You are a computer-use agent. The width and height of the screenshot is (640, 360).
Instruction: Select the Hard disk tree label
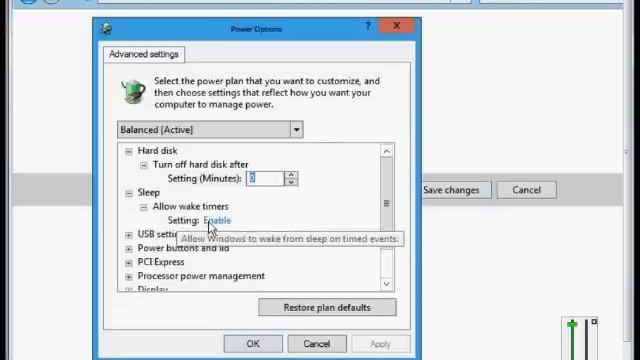(x=157, y=151)
